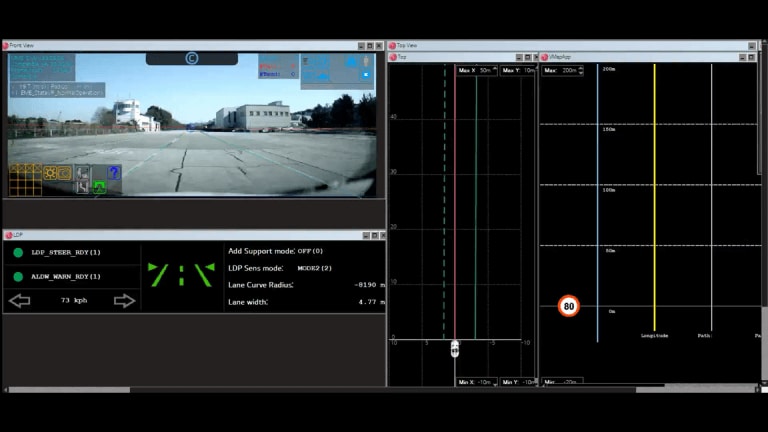Click the horizontal scrollbar at the bottom
The image size is (768, 432).
pos(70,389)
